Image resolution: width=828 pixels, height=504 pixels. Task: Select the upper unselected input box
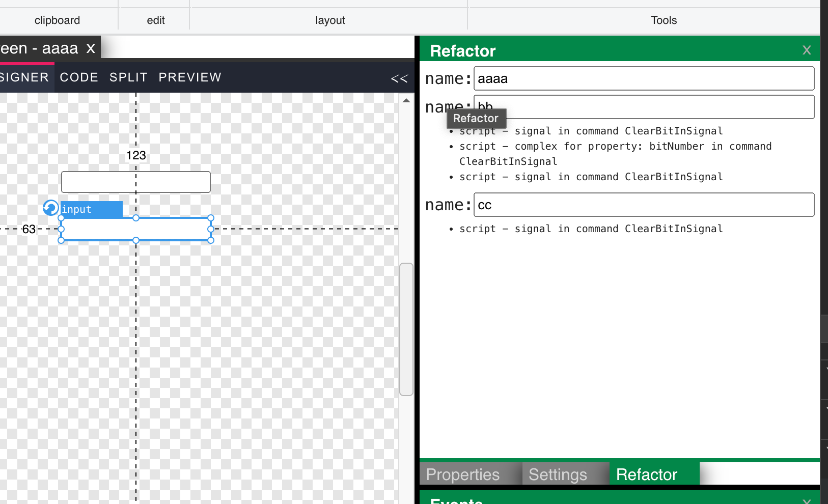136,182
